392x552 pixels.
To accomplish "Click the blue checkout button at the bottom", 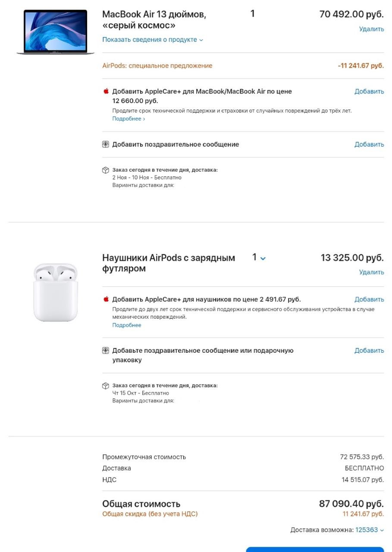I will pyautogui.click(x=315, y=549).
